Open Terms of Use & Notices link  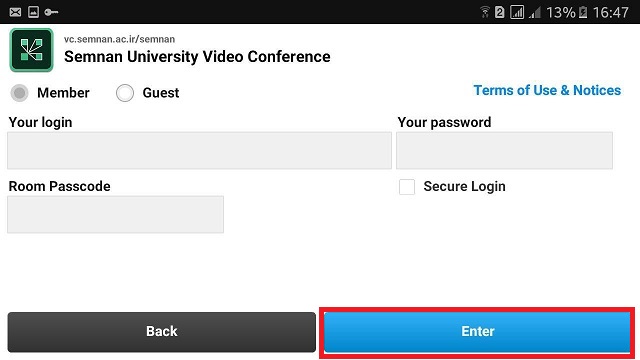coord(547,90)
